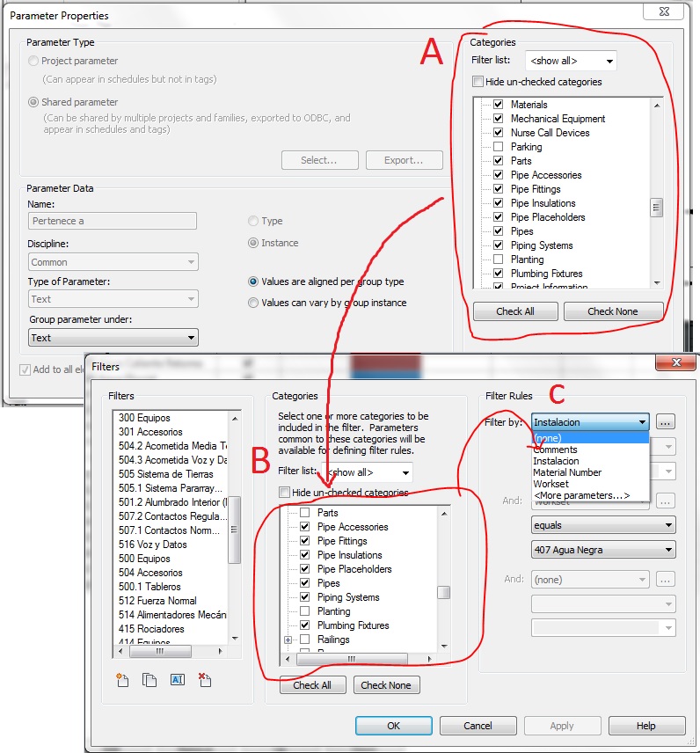Uncheck Mechanical Equipment category
700x753 pixels.
tap(499, 118)
